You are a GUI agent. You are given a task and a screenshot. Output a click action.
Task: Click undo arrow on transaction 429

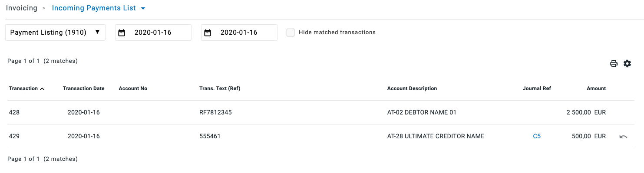(623, 137)
